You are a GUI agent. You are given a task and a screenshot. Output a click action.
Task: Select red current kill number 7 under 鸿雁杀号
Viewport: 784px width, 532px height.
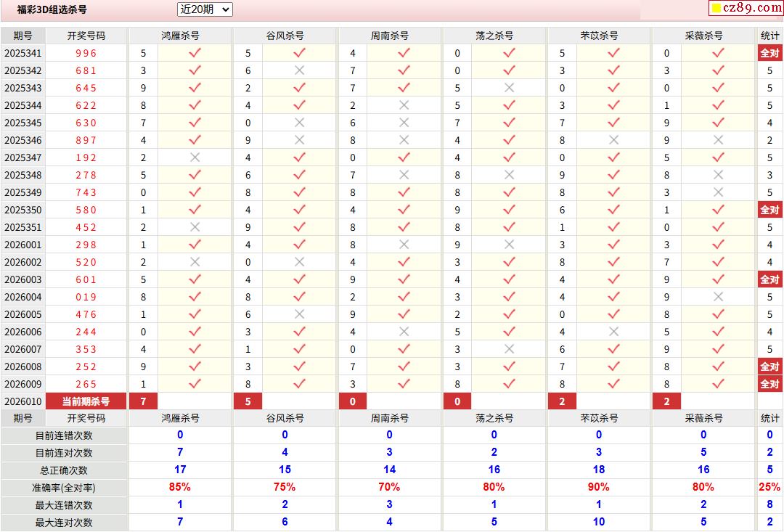tap(143, 401)
